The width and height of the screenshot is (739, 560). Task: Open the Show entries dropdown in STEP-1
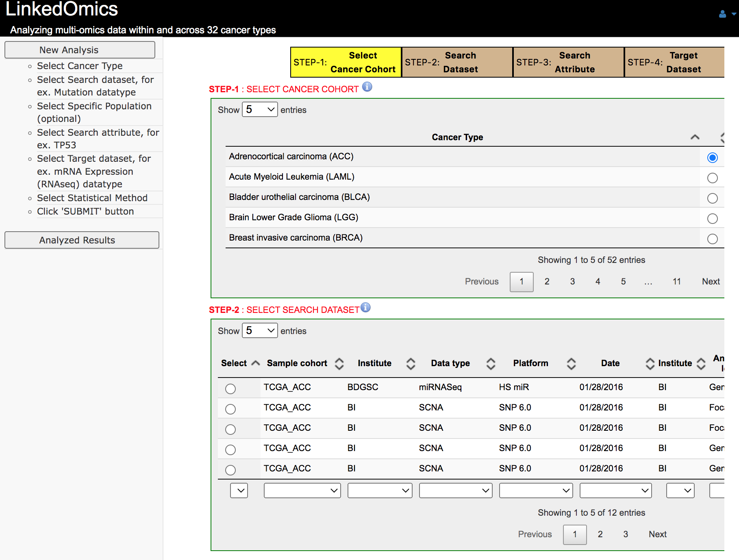pyautogui.click(x=260, y=109)
